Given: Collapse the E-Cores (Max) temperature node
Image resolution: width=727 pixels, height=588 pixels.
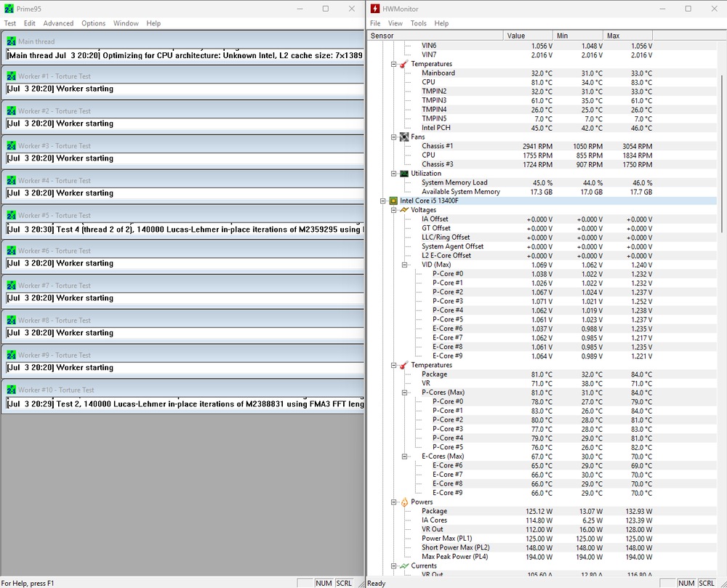Looking at the screenshot, I should 404,456.
